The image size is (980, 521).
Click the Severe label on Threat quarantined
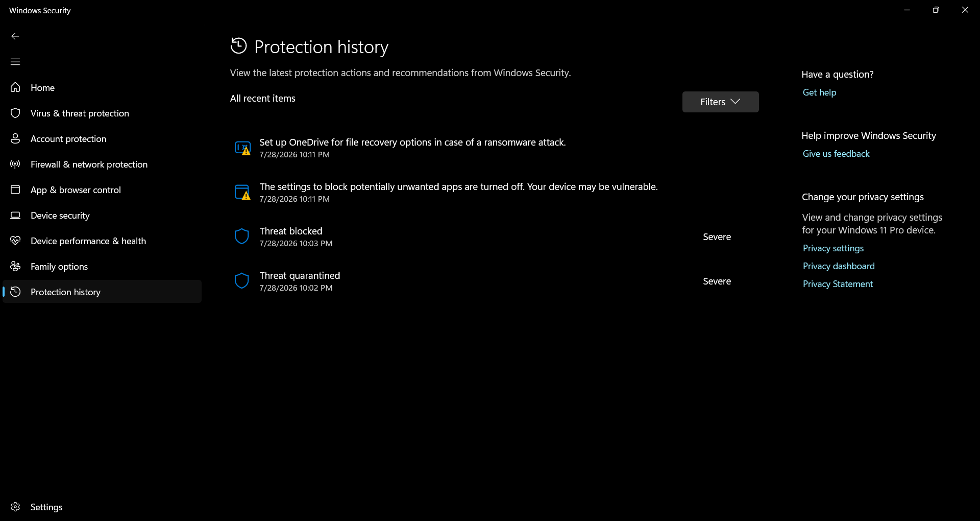pyautogui.click(x=717, y=281)
